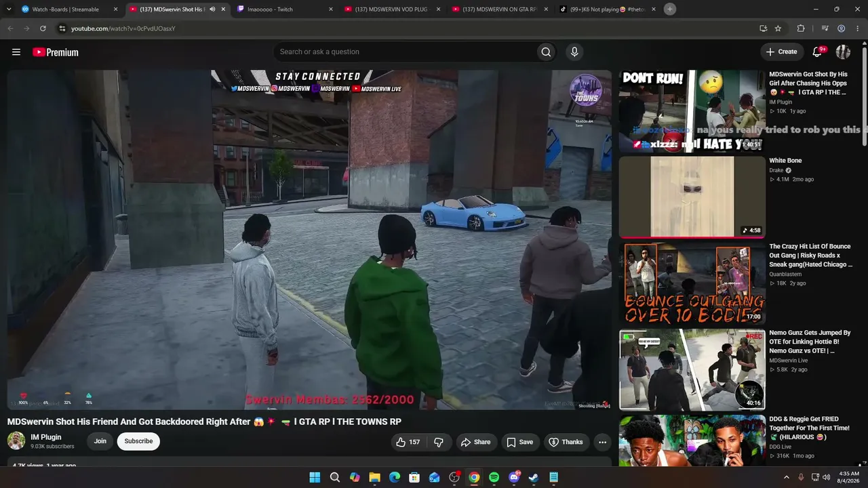
Task: Open a new browser tab
Action: pos(670,9)
